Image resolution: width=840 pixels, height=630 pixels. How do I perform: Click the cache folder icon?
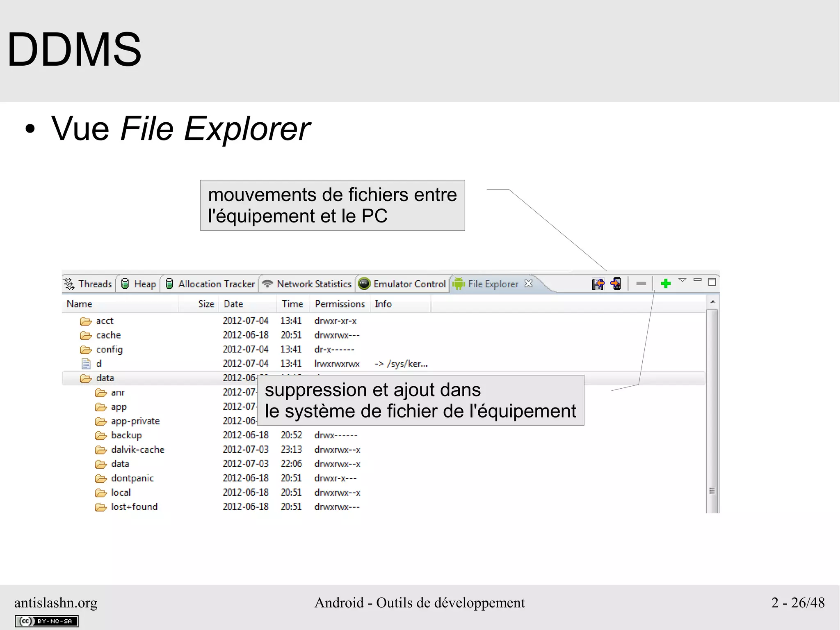click(x=86, y=335)
